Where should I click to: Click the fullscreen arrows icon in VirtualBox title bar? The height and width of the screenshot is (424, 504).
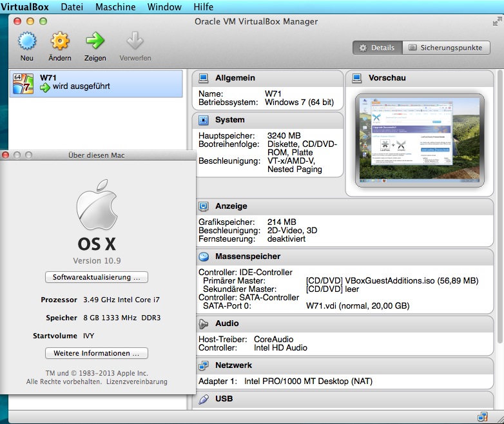pyautogui.click(x=498, y=21)
